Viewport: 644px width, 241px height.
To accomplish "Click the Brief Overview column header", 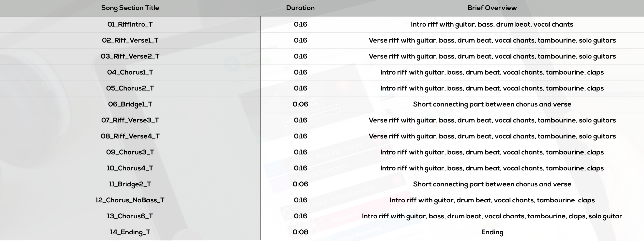I will (x=492, y=8).
